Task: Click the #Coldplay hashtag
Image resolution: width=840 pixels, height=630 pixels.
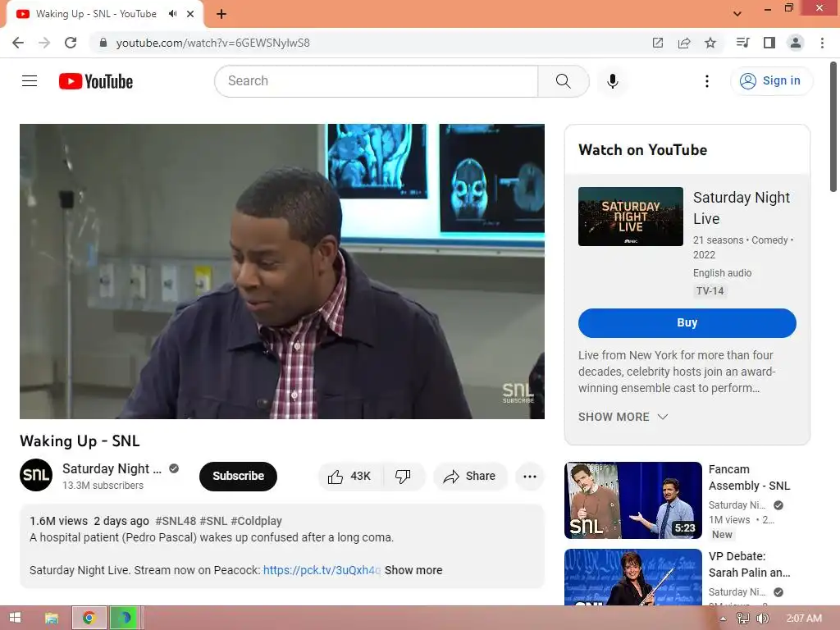Action: pos(256,521)
